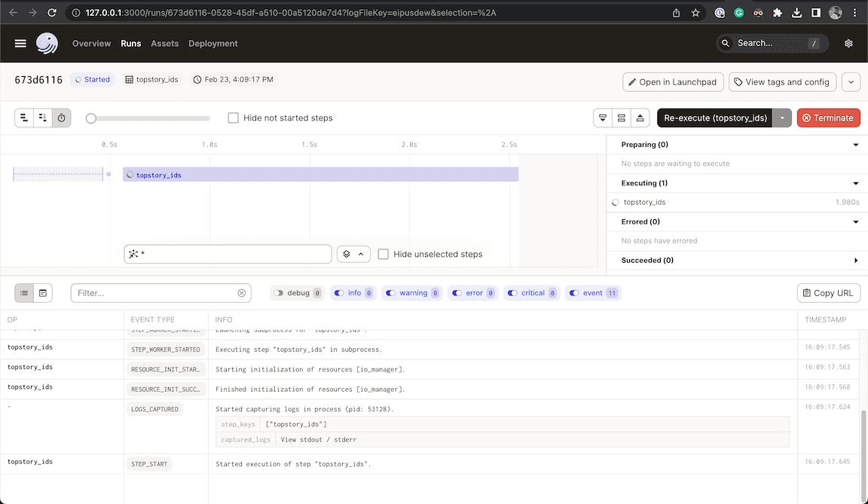This screenshot has width=868, height=504.
Task: Open the Deployment tab
Action: (x=212, y=43)
